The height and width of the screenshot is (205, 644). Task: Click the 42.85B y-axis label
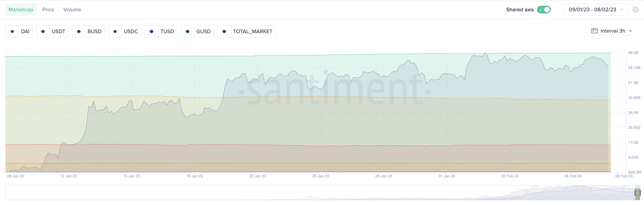634,98
